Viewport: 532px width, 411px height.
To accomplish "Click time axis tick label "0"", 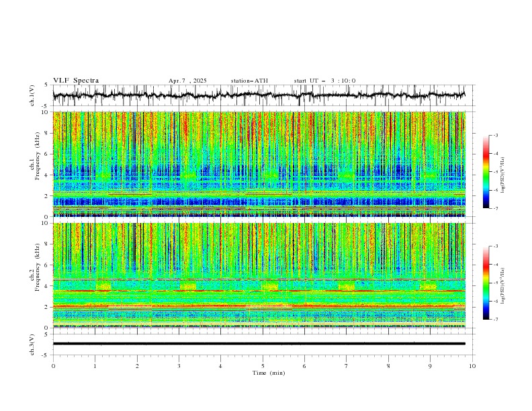I will 53,366.
